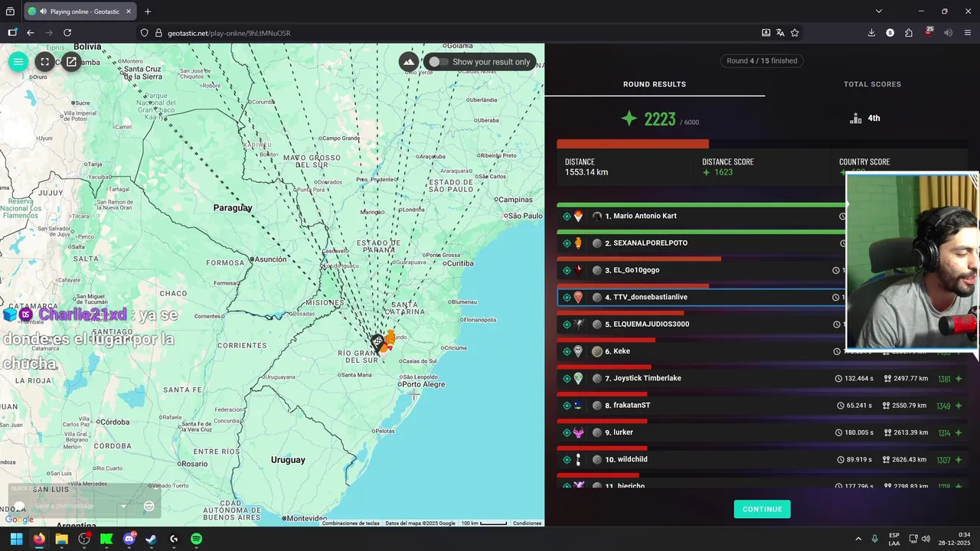
Task: Toggle the eye icon for Keke
Action: [567, 351]
